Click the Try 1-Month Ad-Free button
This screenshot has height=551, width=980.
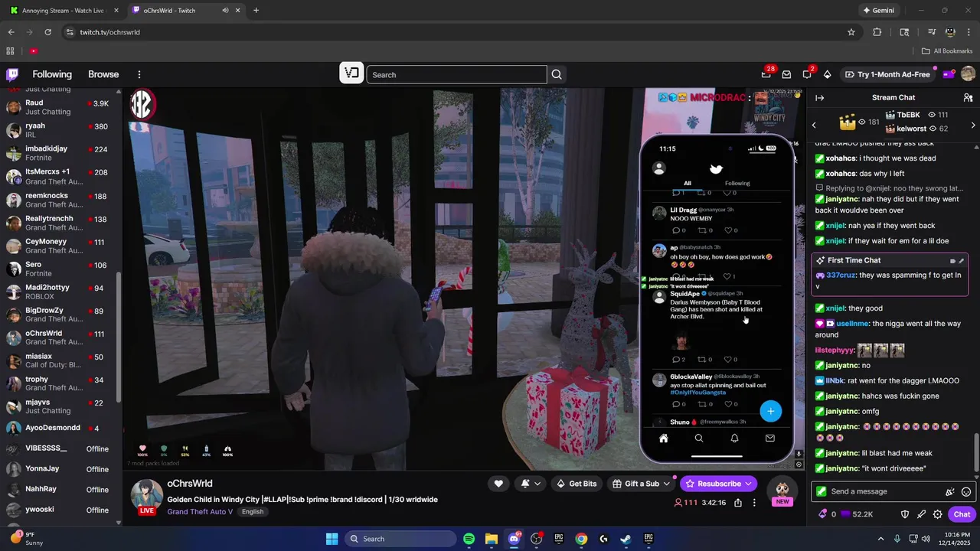(x=887, y=74)
